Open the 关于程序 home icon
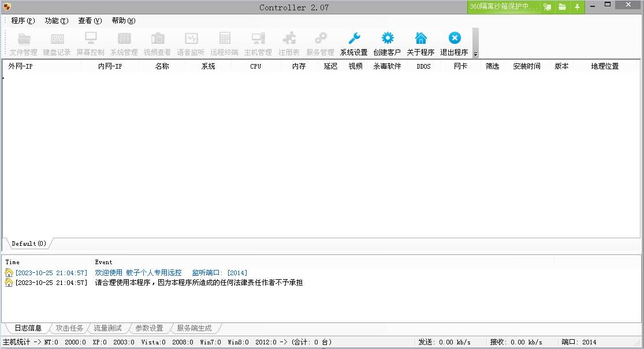Viewport: 644px width, 349px height. click(x=421, y=43)
